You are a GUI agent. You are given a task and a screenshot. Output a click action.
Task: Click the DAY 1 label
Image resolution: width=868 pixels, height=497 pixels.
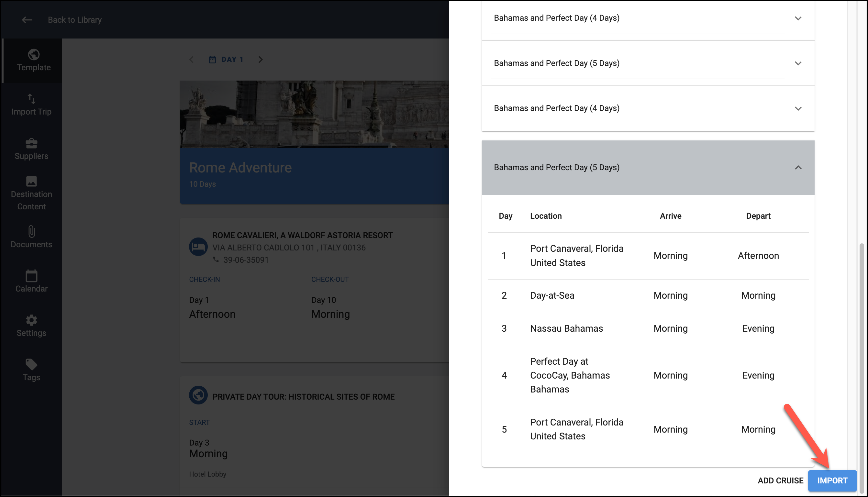[232, 60]
